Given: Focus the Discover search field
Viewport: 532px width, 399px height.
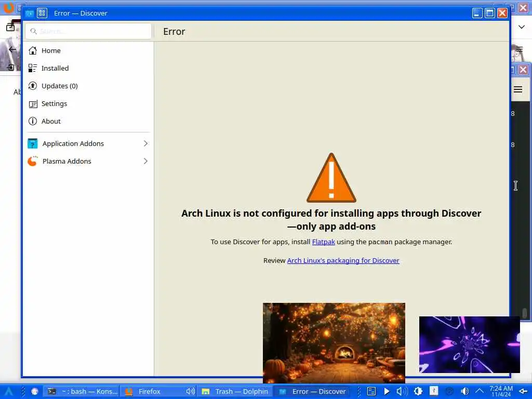Looking at the screenshot, I should [x=88, y=31].
